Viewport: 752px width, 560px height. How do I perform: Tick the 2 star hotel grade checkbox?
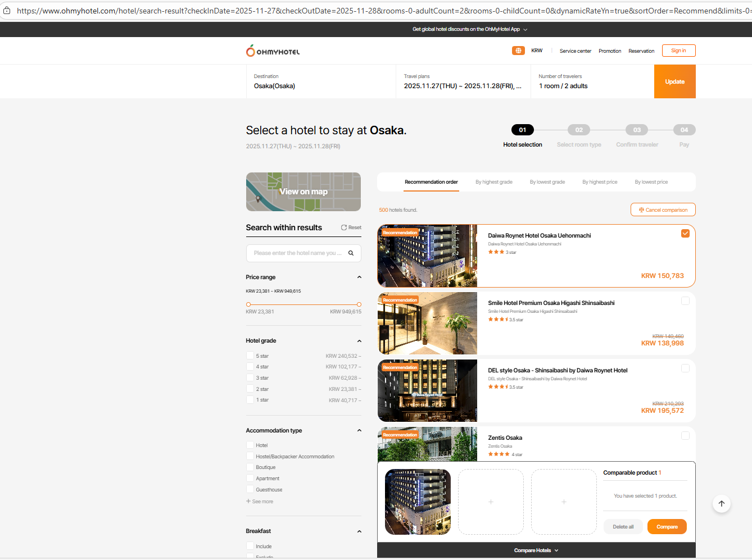pos(250,389)
